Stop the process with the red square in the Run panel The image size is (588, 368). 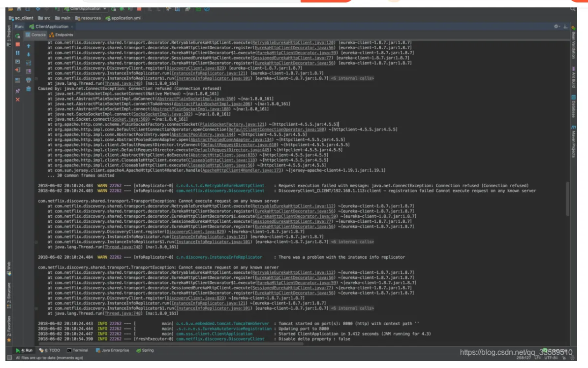coord(18,44)
